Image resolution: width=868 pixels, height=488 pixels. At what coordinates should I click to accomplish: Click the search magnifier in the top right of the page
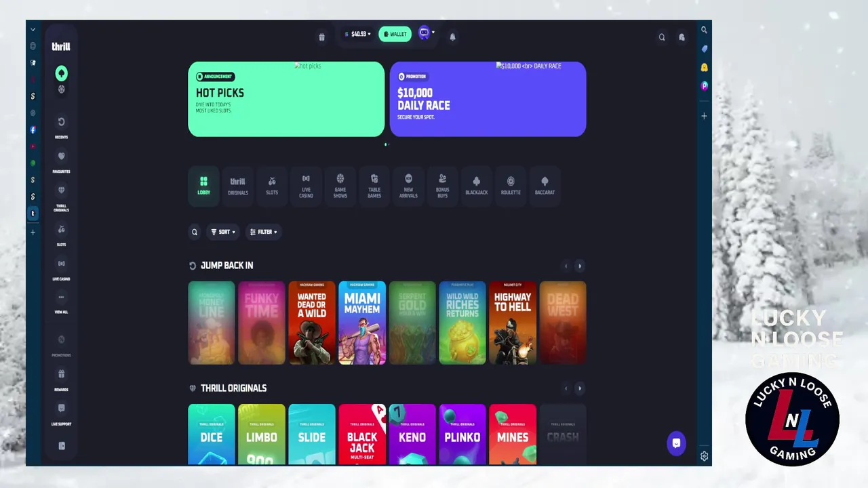tap(662, 37)
